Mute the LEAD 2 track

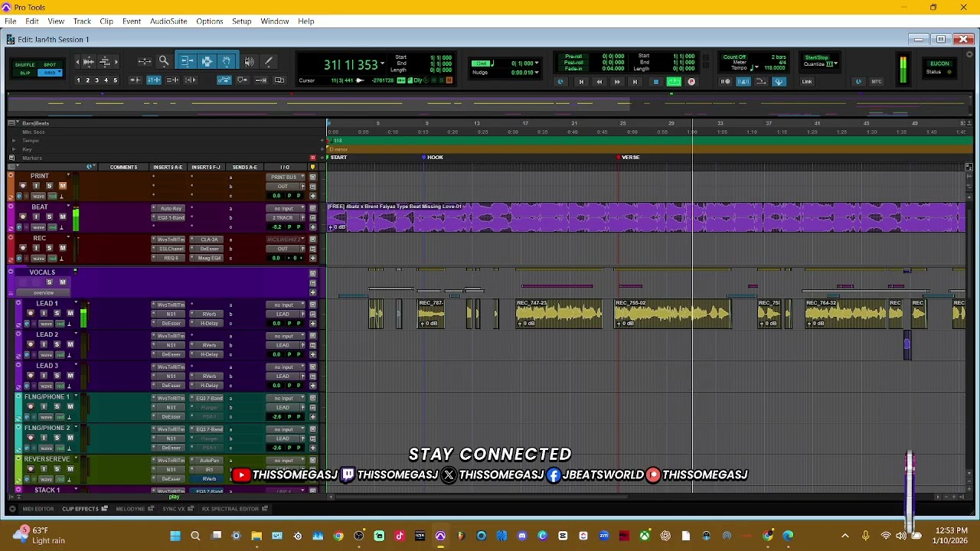point(70,344)
